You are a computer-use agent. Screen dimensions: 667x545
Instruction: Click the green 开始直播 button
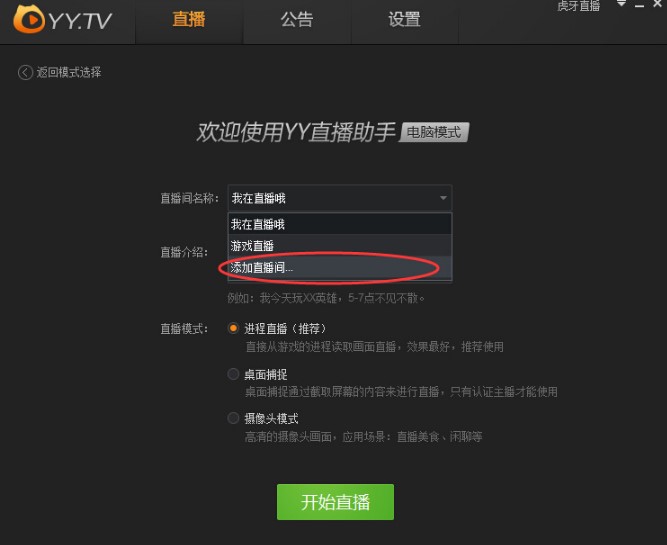click(335, 502)
